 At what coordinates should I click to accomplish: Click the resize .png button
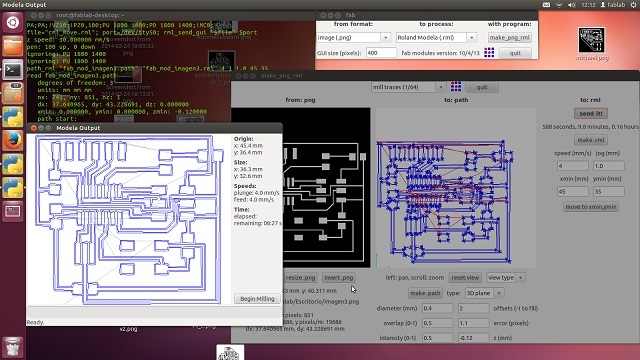pyautogui.click(x=300, y=278)
